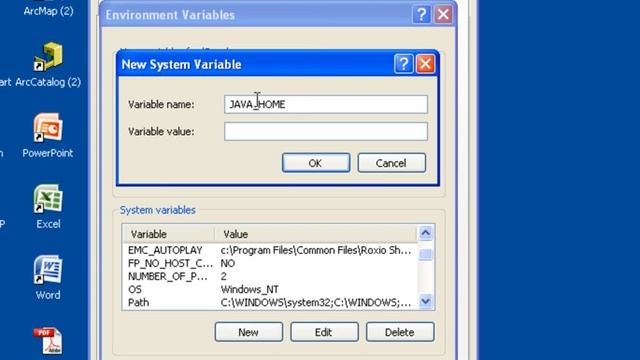The height and width of the screenshot is (360, 640).
Task: Click Delete under System variables
Action: tap(400, 332)
